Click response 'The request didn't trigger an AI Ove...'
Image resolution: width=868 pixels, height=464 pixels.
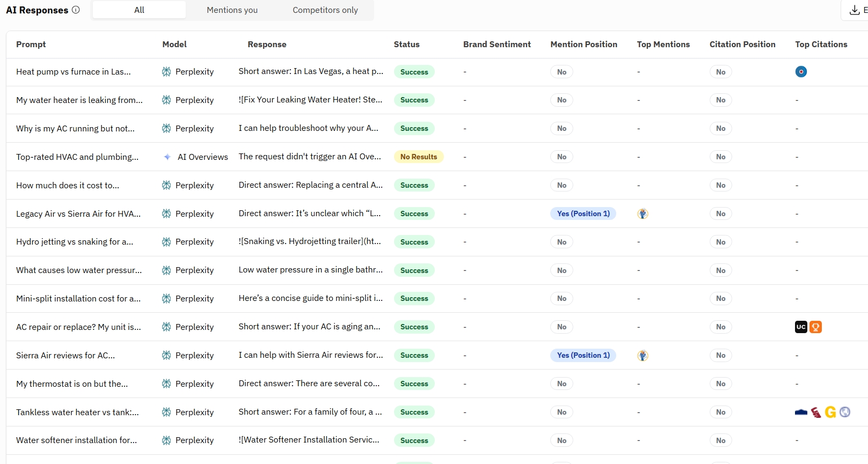pos(310,157)
